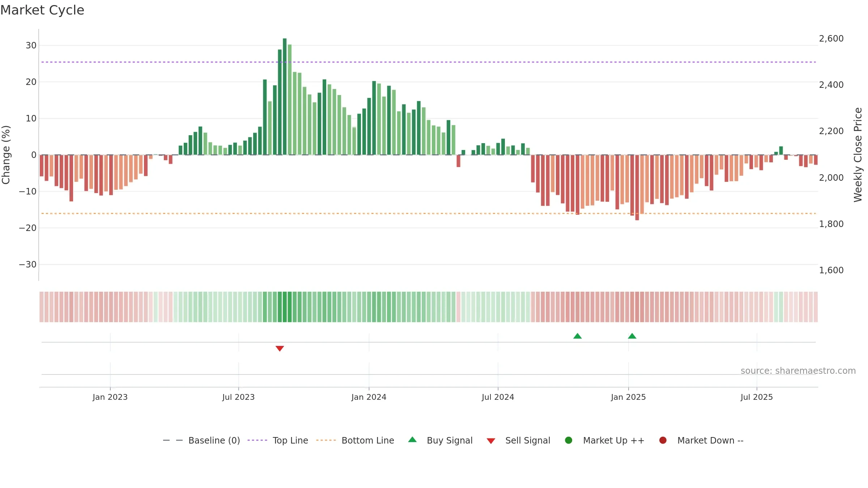Click the Market Down -- legend label
The height and width of the screenshot is (488, 868).
710,440
